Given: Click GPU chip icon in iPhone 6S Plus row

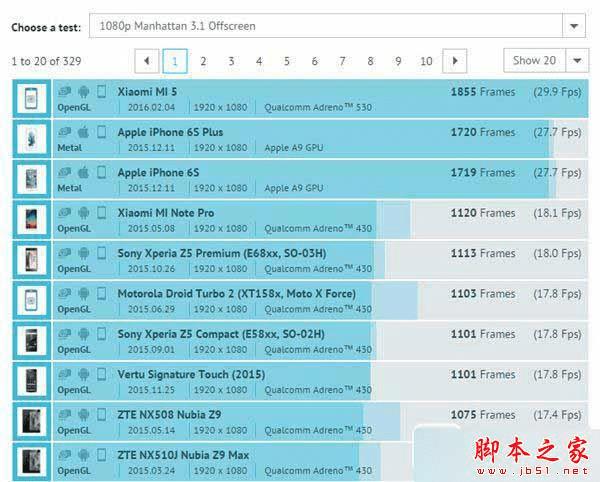Looking at the screenshot, I should 65,132.
